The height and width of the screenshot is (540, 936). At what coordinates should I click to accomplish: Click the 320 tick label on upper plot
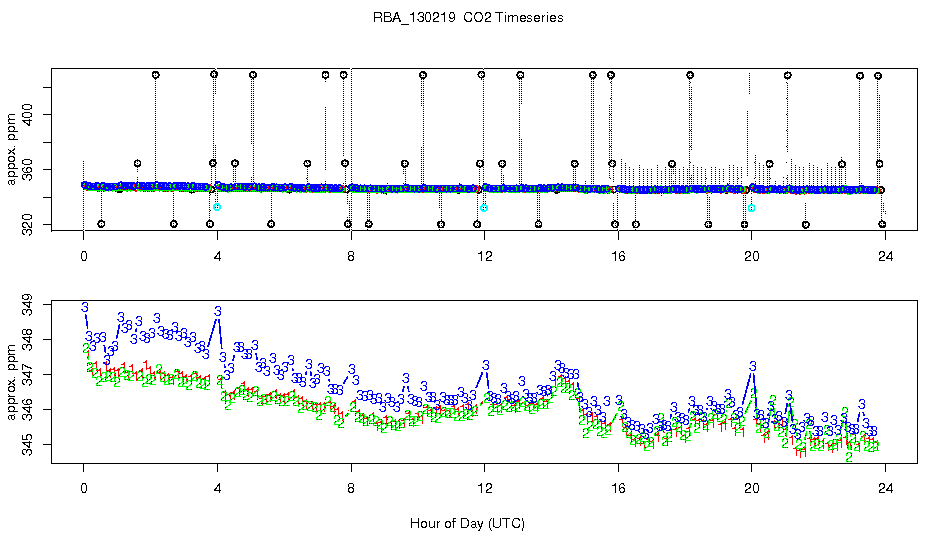[x=28, y=225]
